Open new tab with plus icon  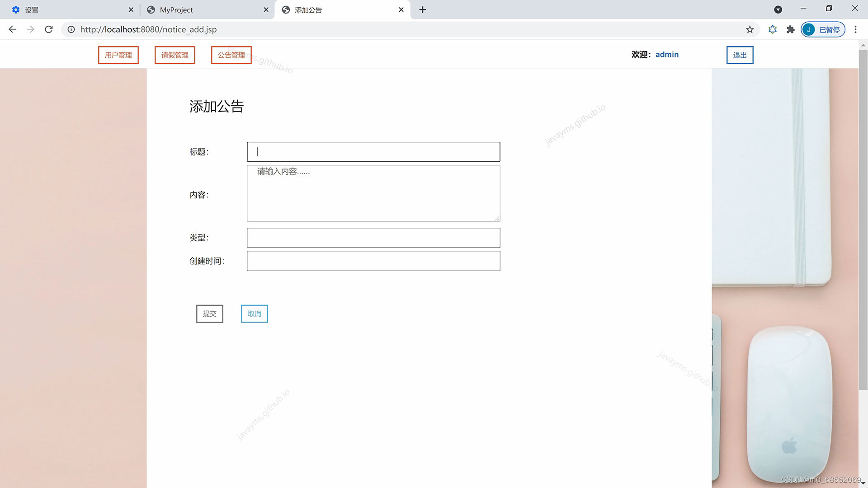(422, 9)
